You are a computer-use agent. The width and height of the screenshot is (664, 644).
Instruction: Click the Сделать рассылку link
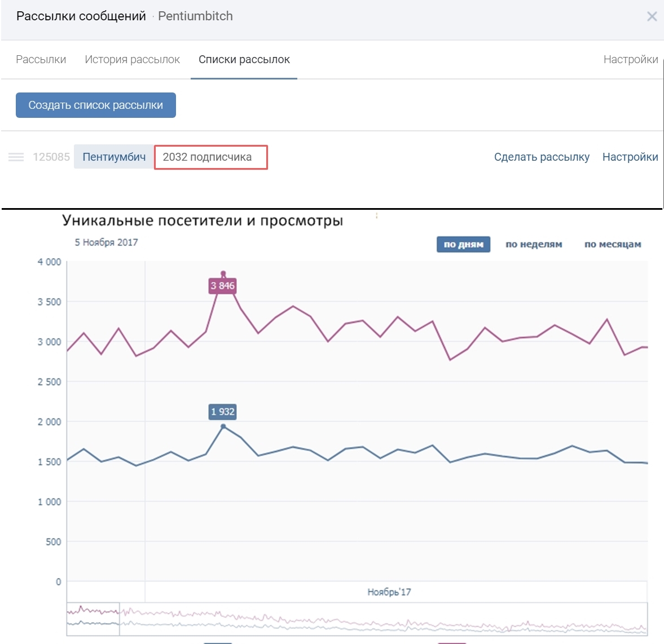point(542,157)
